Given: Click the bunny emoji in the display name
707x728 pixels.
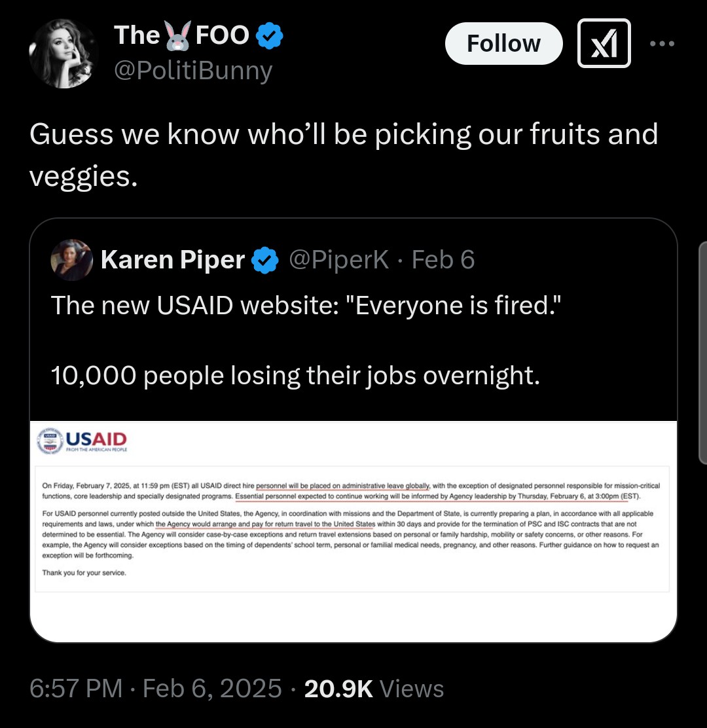Looking at the screenshot, I should tap(177, 36).
